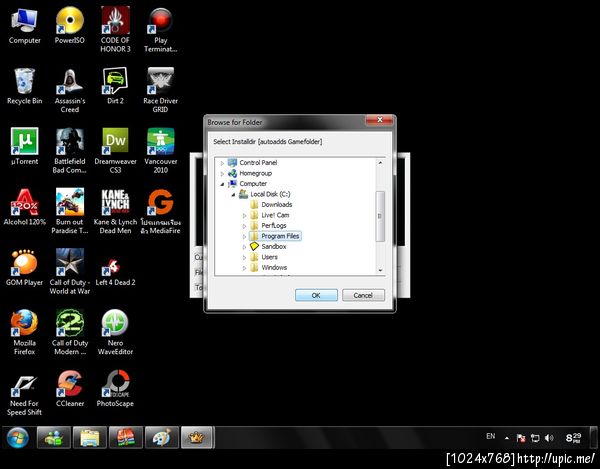Image resolution: width=600 pixels, height=469 pixels.
Task: Select Local Disk (C:) in tree
Action: (x=265, y=194)
